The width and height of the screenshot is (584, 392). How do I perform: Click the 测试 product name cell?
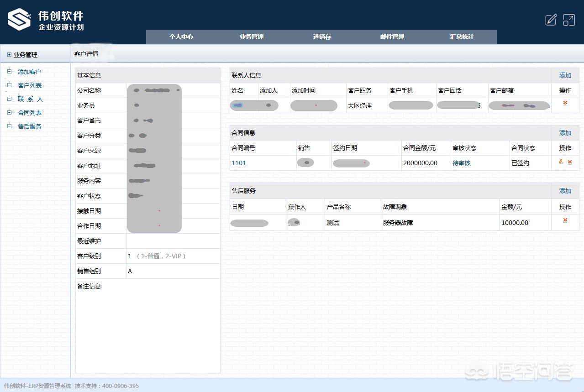(x=333, y=223)
